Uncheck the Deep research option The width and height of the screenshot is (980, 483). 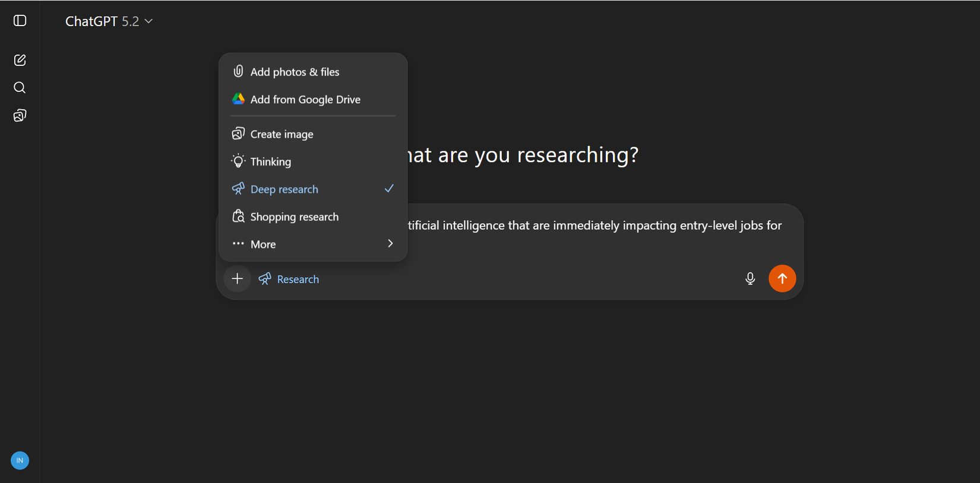pos(313,189)
